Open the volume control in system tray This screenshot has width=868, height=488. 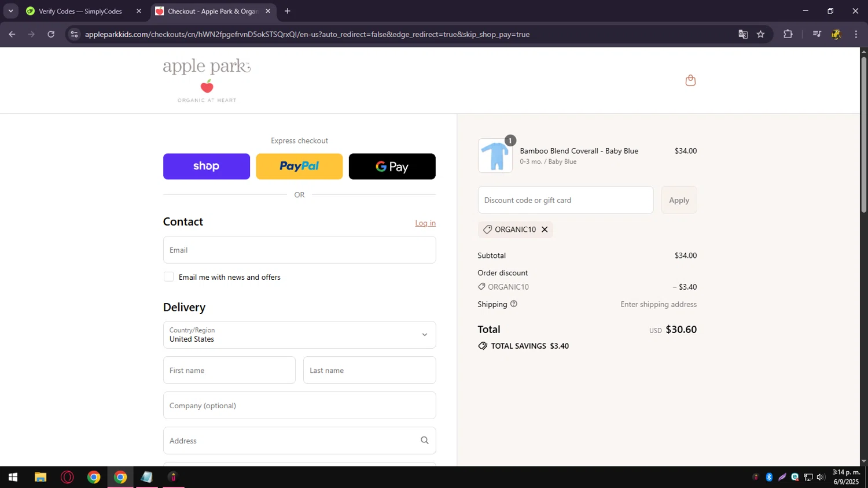[x=821, y=477]
